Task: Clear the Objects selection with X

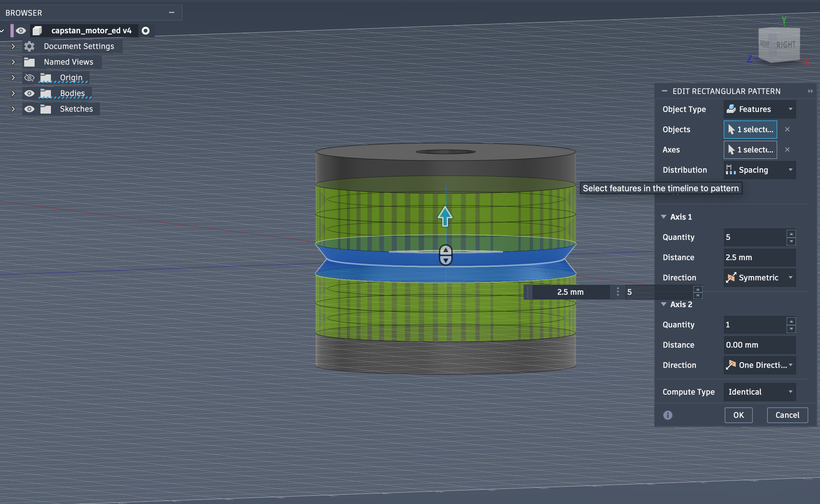Action: point(787,129)
